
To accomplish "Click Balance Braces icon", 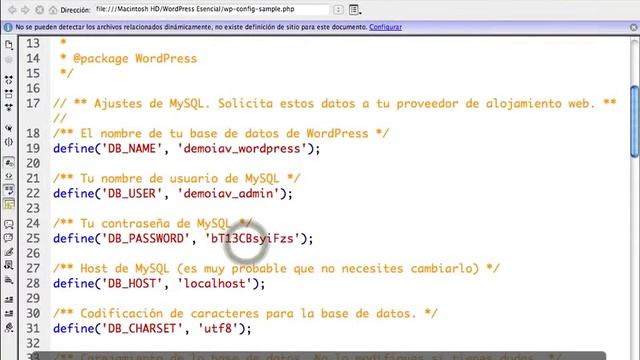I will [x=9, y=142].
